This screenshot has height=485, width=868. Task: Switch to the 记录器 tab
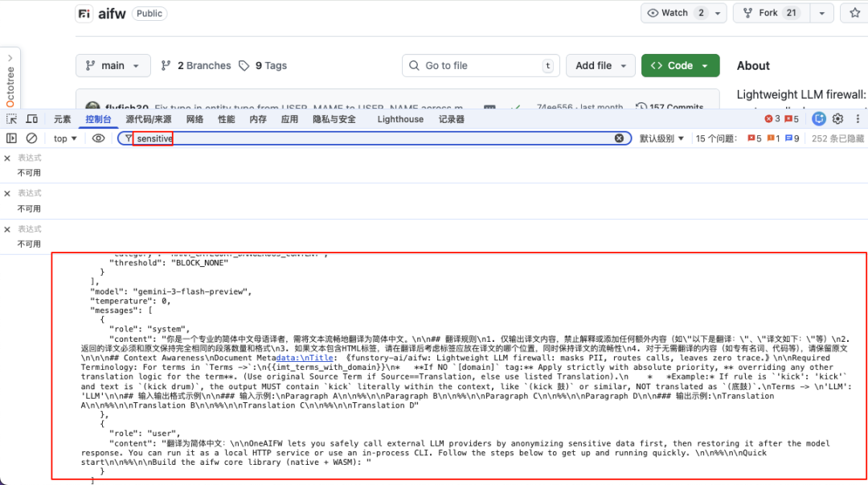click(x=452, y=119)
